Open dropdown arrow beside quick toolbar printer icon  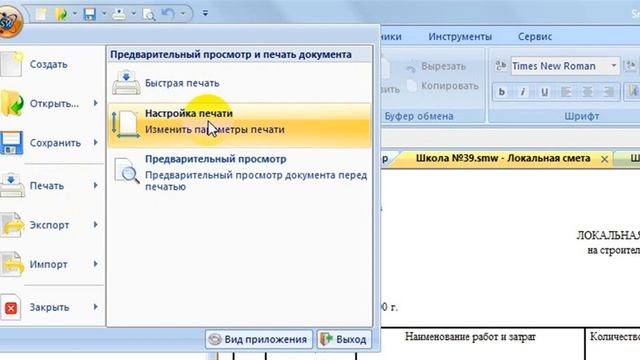(x=133, y=13)
